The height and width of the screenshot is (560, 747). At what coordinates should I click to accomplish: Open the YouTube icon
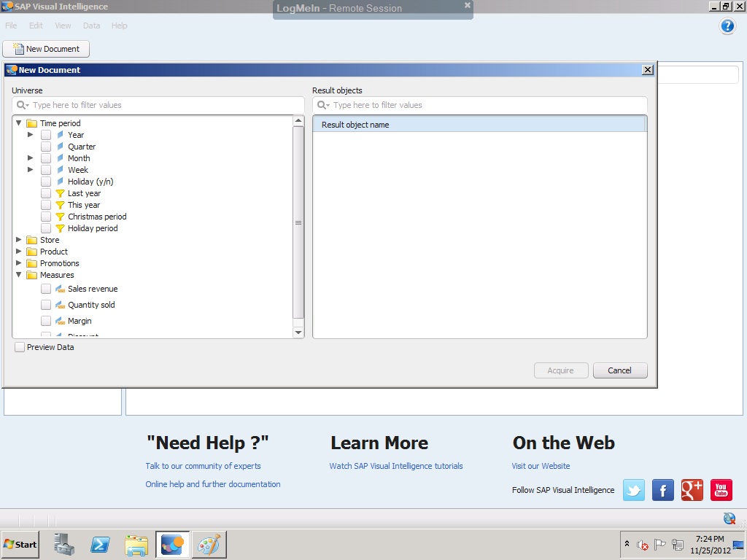[x=721, y=490]
